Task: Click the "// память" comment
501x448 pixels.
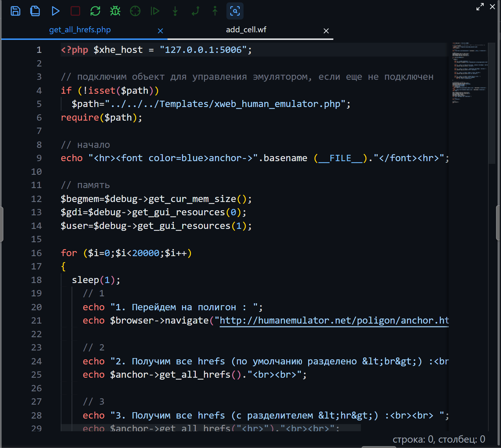Action: click(x=86, y=185)
